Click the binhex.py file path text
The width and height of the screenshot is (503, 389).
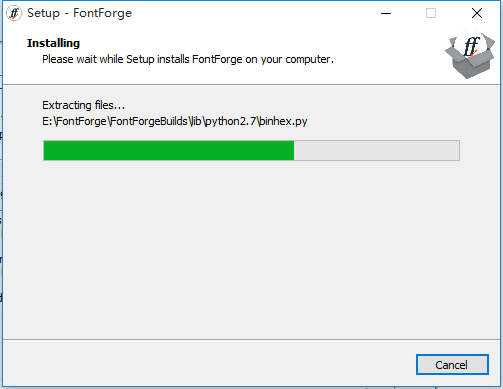175,121
